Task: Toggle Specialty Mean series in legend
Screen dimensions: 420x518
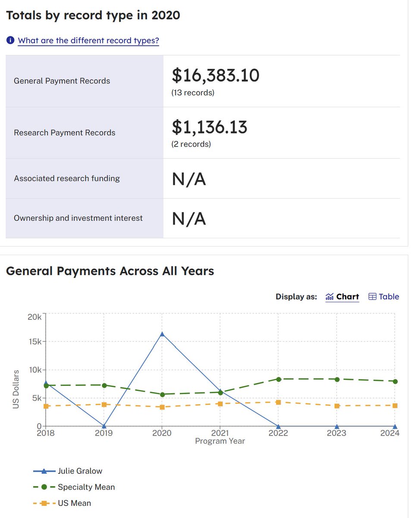Action: [x=74, y=487]
